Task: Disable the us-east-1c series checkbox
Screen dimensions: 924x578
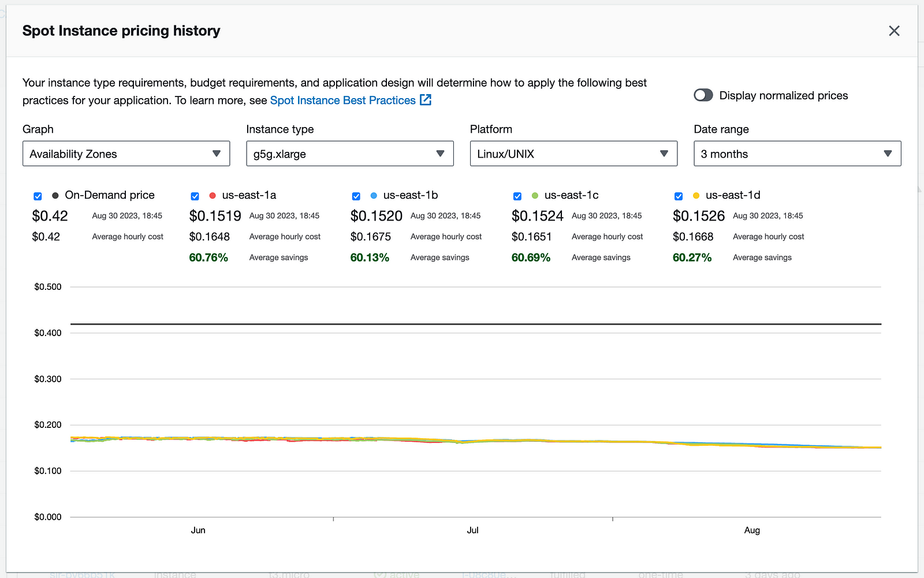Action: point(517,196)
